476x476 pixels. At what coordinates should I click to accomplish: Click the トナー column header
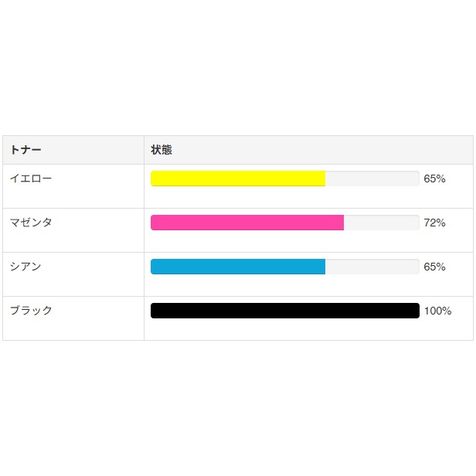click(25, 150)
